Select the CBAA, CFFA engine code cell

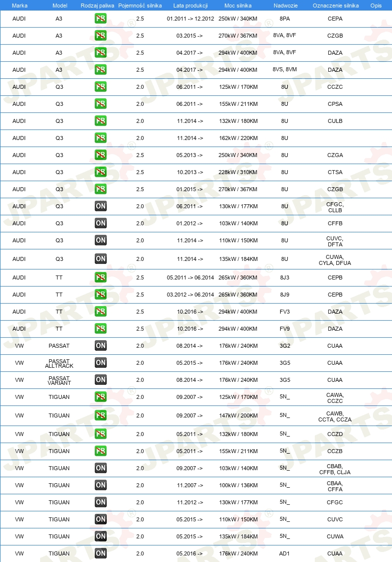click(x=335, y=486)
